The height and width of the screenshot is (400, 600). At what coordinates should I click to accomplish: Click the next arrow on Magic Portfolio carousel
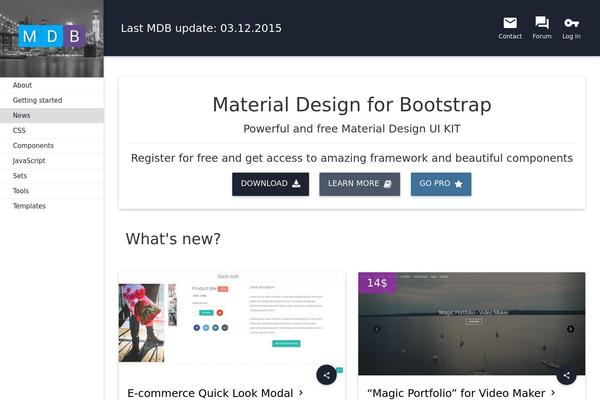[570, 329]
